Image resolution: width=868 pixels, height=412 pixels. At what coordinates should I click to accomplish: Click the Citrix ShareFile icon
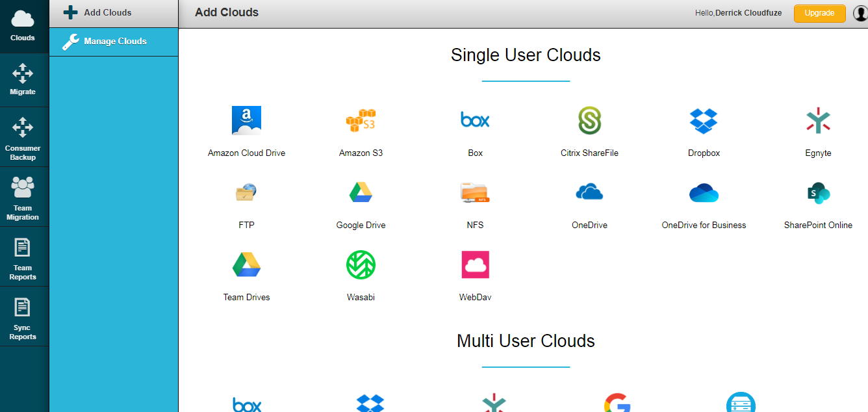[x=589, y=120]
